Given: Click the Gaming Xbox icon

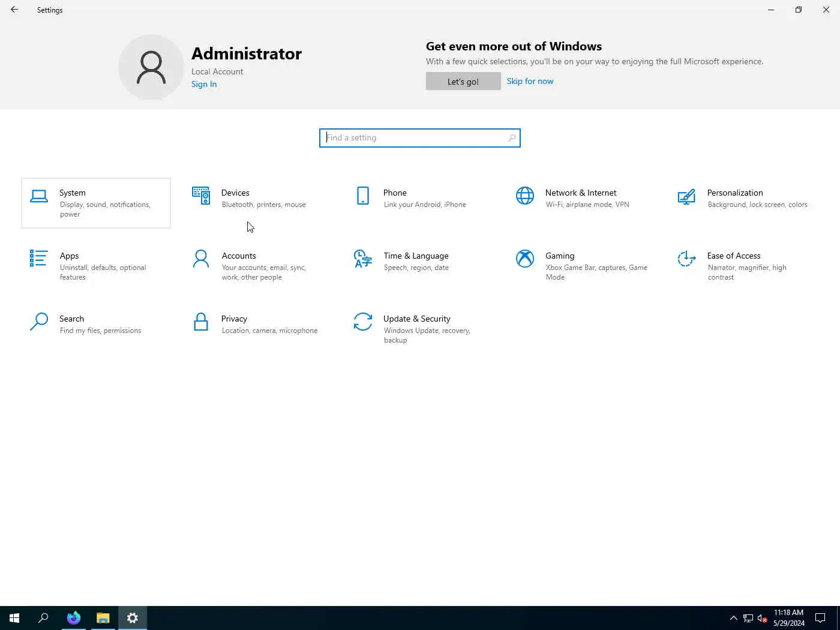Looking at the screenshot, I should pyautogui.click(x=525, y=259).
